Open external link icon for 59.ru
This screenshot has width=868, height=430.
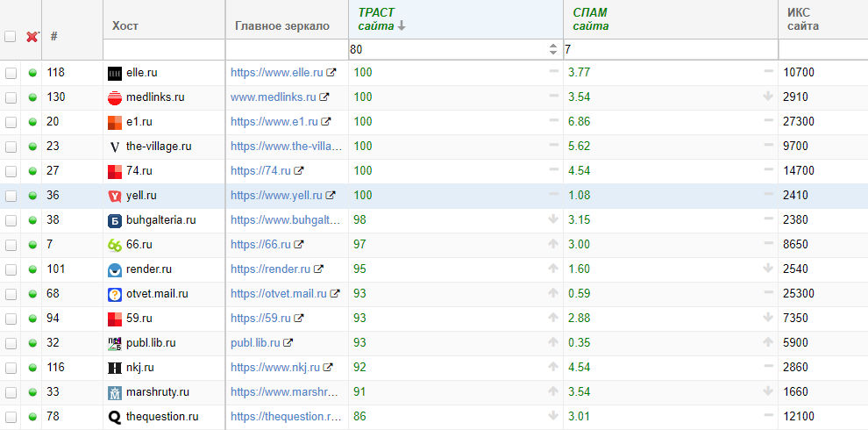pos(299,318)
